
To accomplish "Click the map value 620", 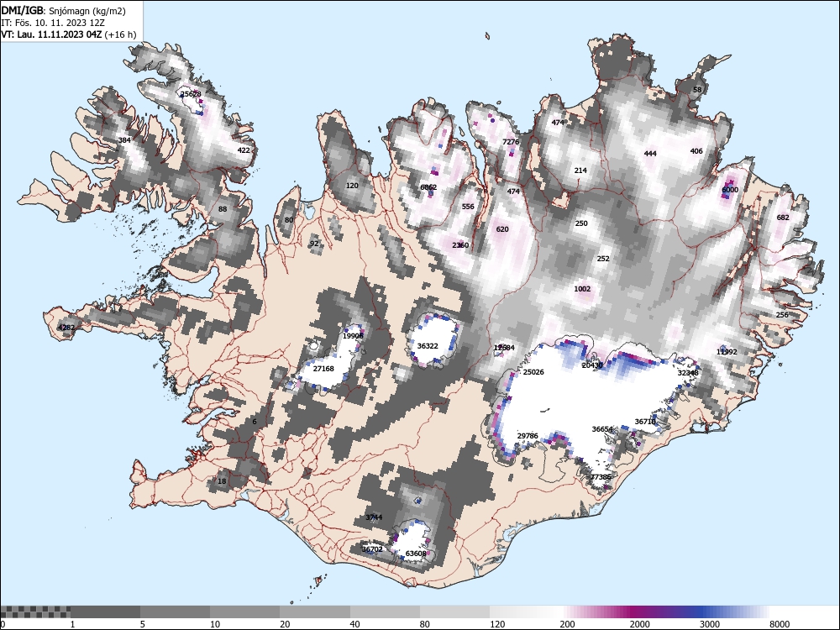I will pos(502,228).
